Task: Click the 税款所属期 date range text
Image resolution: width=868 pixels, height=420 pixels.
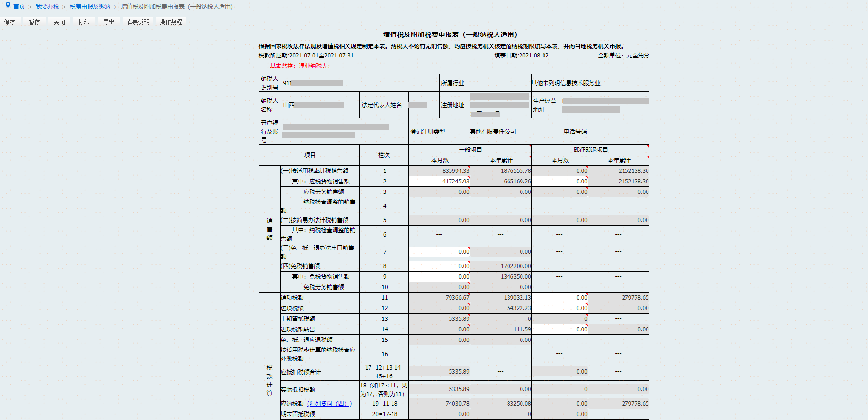Action: 306,56
